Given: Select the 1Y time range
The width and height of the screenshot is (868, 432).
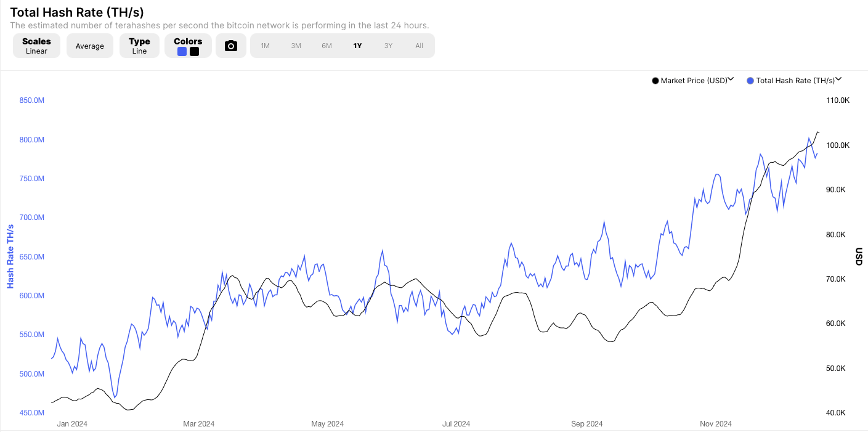Looking at the screenshot, I should point(358,46).
